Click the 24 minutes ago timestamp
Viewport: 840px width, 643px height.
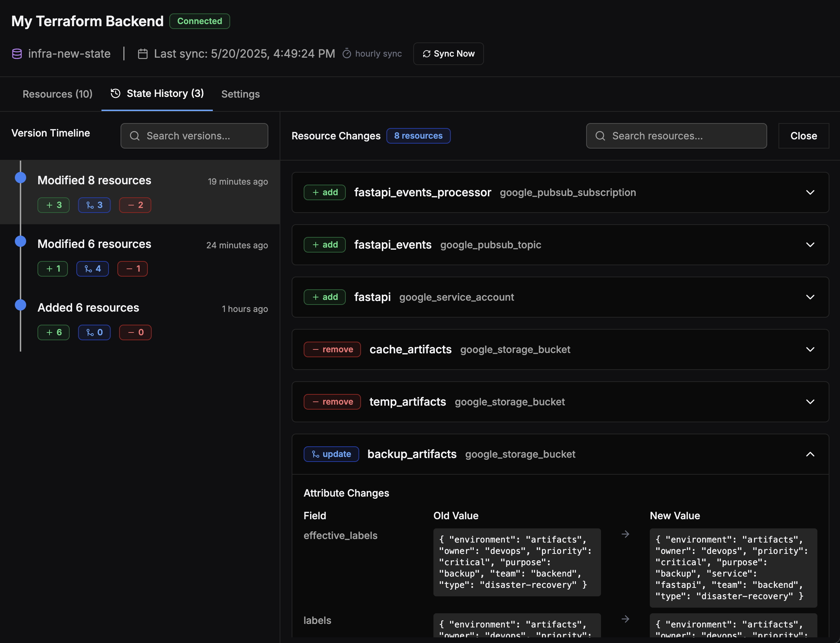[237, 245]
